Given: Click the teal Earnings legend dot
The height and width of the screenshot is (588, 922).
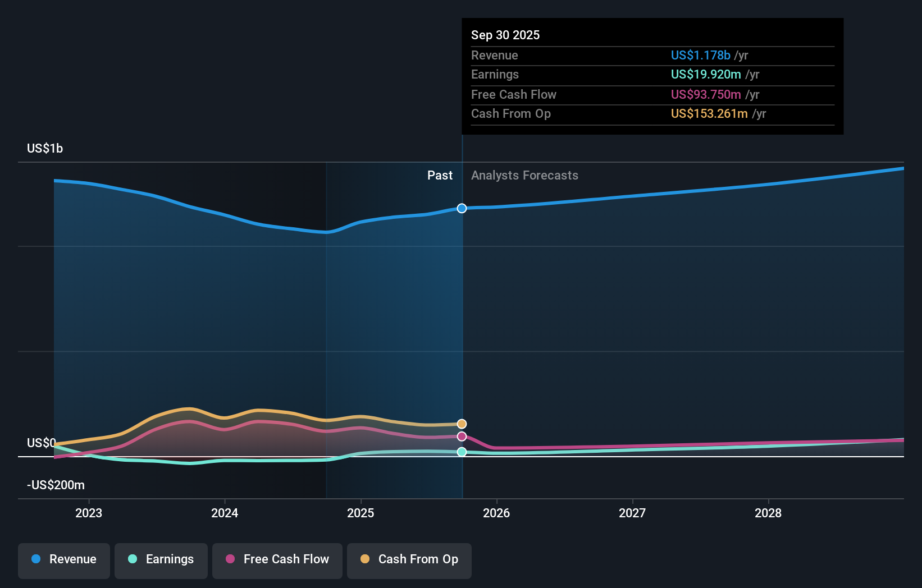Looking at the screenshot, I should point(133,559).
